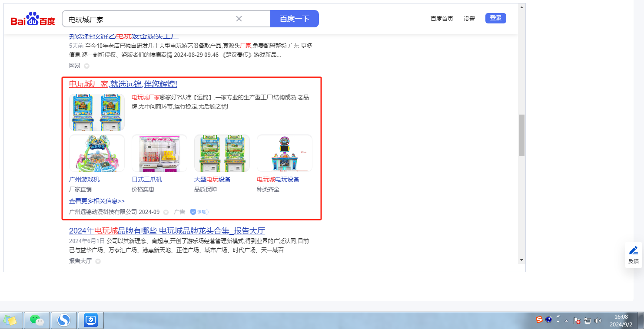Open the blue shield monitor taskbar app

pos(91,320)
